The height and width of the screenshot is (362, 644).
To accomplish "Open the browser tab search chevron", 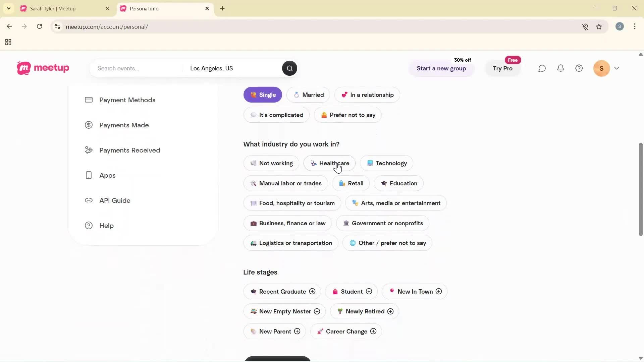I will coord(8,8).
